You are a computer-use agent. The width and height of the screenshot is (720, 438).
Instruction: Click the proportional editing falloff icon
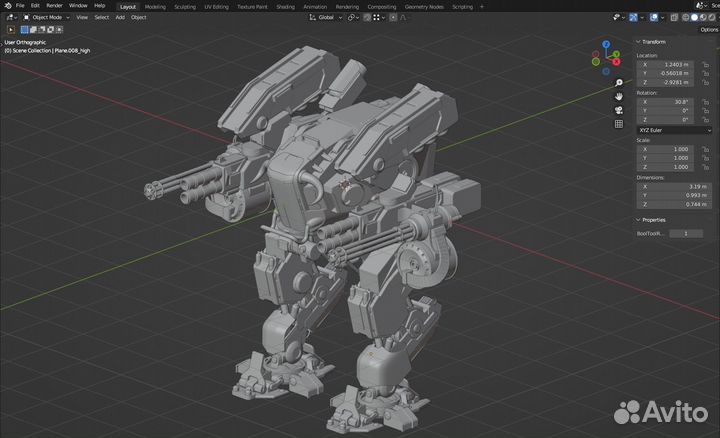tap(403, 17)
